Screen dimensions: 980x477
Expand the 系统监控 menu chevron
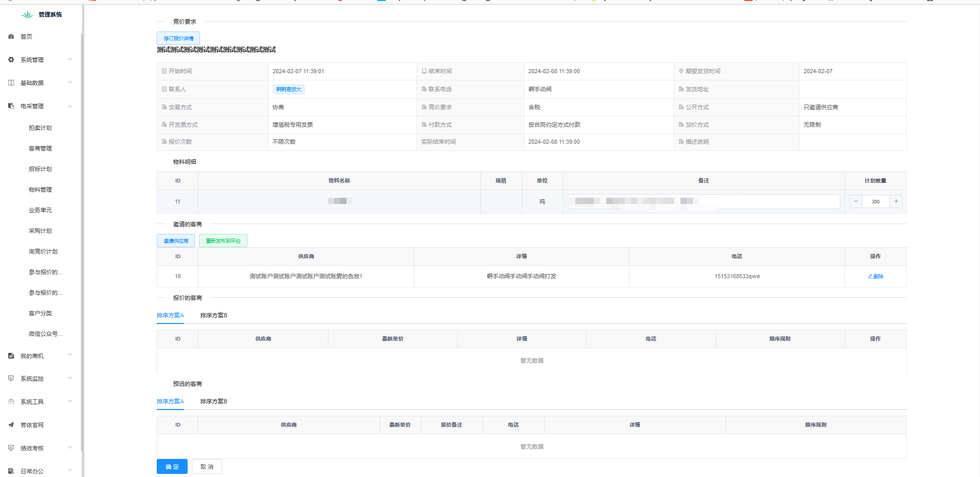(70, 378)
